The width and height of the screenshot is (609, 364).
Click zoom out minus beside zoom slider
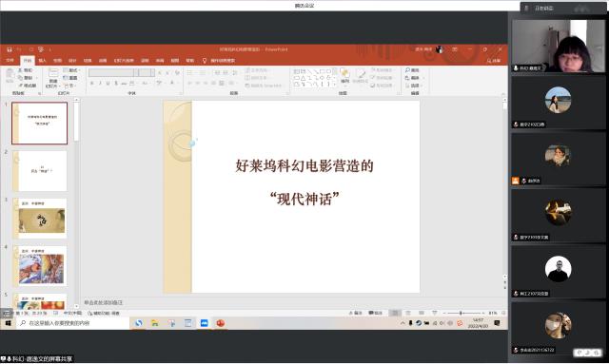tap(444, 313)
